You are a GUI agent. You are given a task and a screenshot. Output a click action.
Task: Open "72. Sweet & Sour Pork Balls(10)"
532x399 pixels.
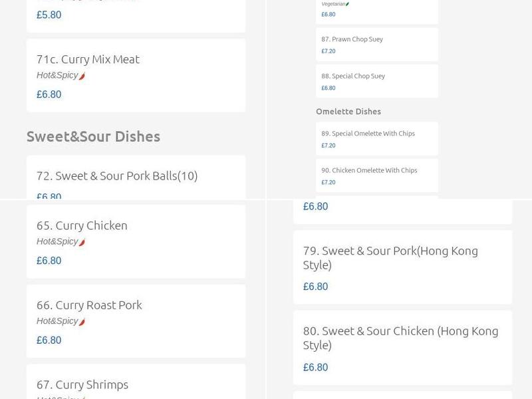(116, 176)
